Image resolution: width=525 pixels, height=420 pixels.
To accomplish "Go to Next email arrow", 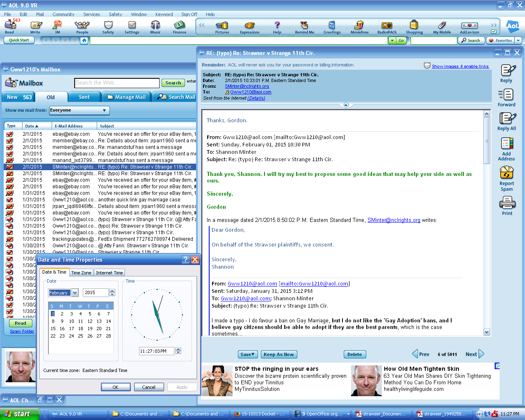I will tap(481, 354).
